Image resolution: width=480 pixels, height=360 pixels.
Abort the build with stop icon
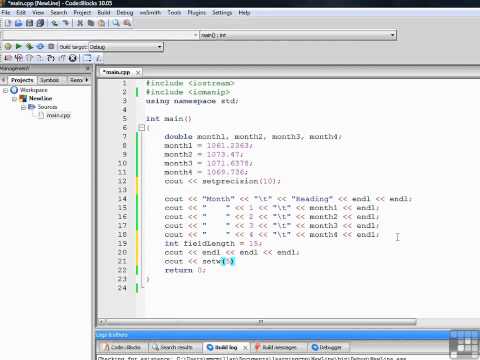[x=51, y=46]
